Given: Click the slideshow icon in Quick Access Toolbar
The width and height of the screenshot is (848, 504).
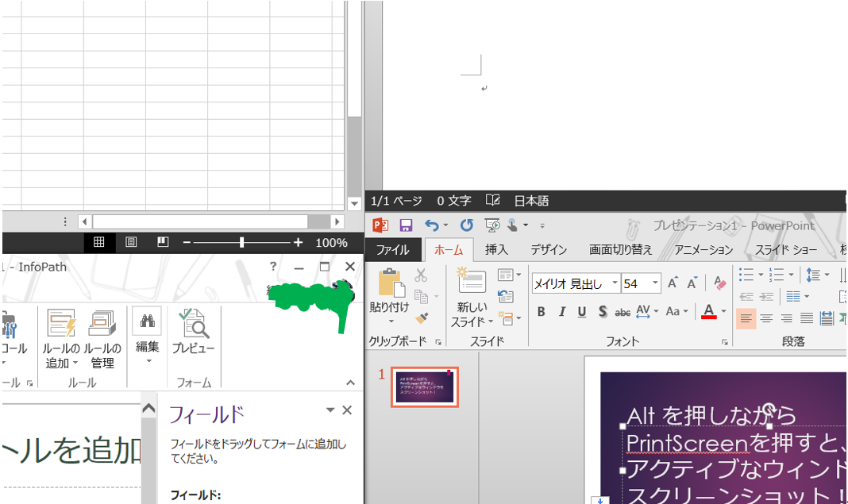Looking at the screenshot, I should tap(492, 225).
